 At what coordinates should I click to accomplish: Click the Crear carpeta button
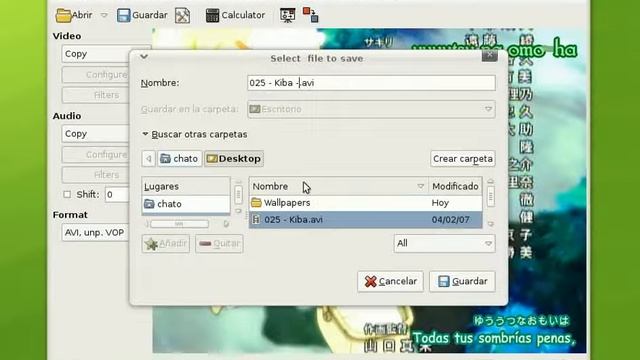tap(463, 159)
